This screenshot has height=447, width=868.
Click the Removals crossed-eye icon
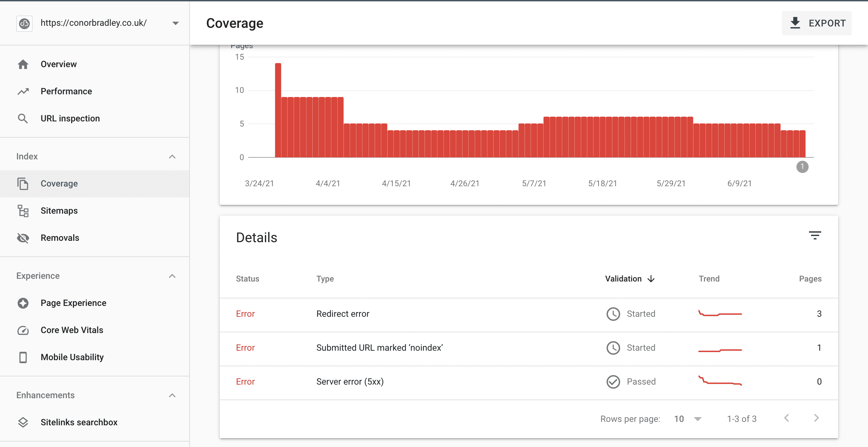23,238
